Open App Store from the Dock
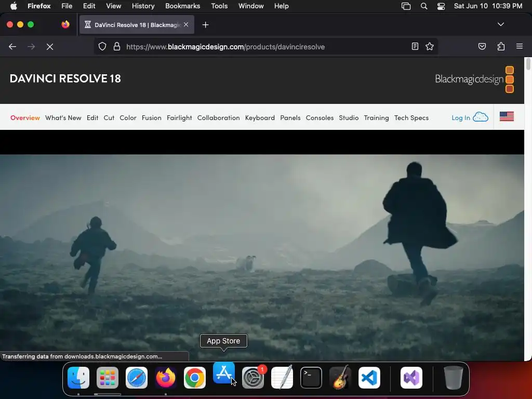532x399 pixels. pyautogui.click(x=223, y=373)
